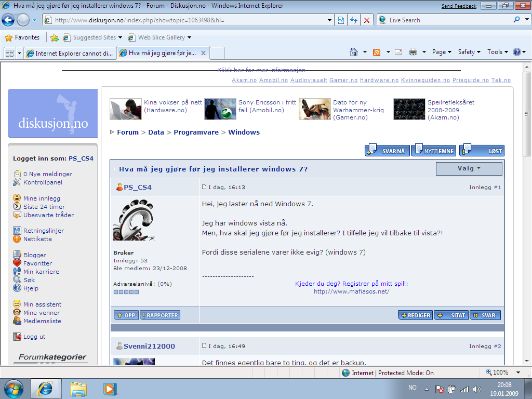Viewport: 532px width, 399px height.
Task: Click the RAPPORTER button
Action: 160,315
